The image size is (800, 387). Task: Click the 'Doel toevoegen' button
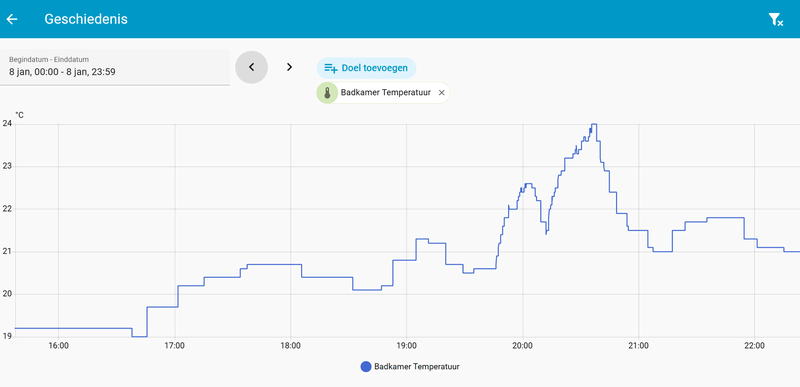click(366, 68)
